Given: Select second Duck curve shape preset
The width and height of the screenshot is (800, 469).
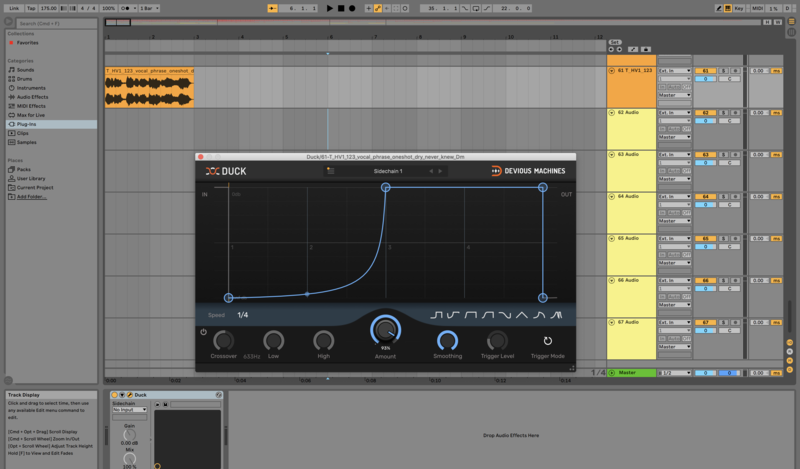Looking at the screenshot, I should 453,315.
